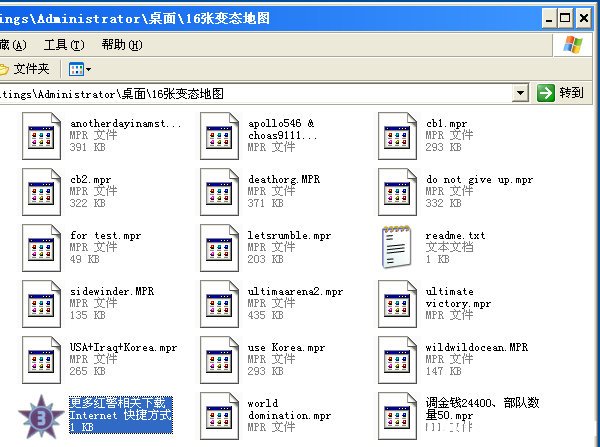Image resolution: width=600 pixels, height=447 pixels.
Task: Click the file name wildwildocean.MPR
Action: (x=477, y=347)
